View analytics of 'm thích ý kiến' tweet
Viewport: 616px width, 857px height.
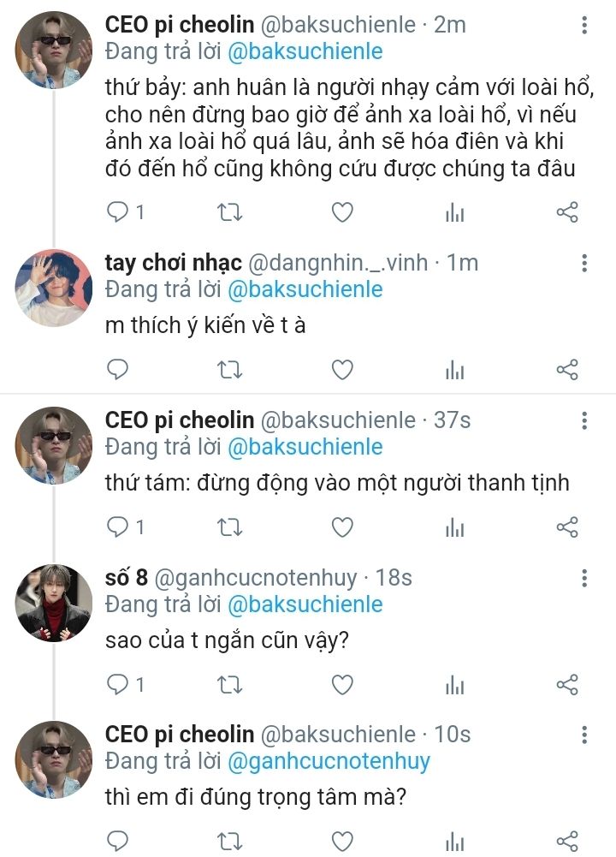click(x=454, y=369)
